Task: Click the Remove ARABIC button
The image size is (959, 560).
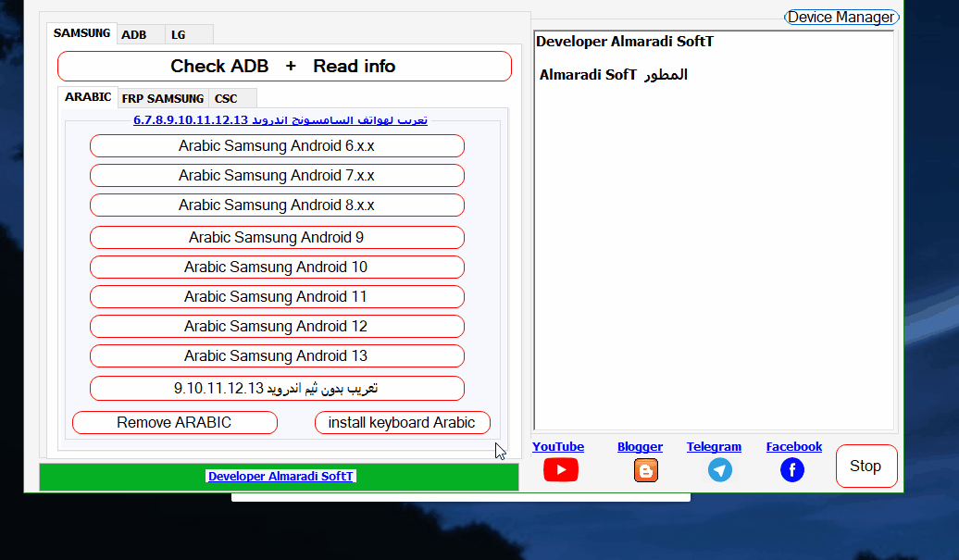Action: 175,422
